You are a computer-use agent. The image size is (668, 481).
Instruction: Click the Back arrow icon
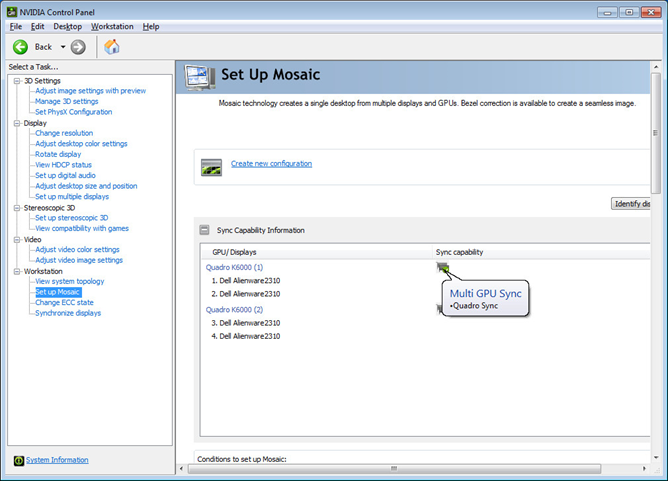20,47
